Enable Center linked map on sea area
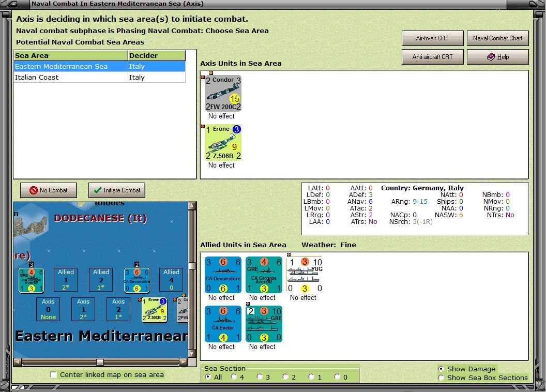The image size is (546, 392). click(54, 374)
